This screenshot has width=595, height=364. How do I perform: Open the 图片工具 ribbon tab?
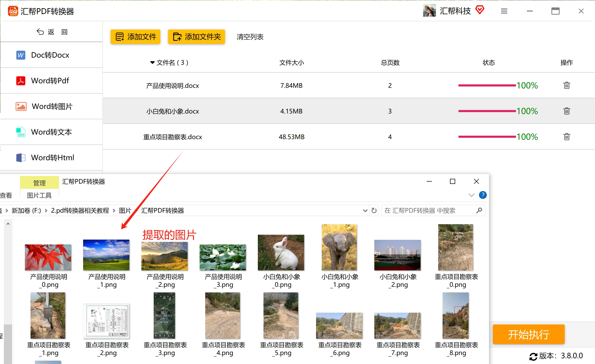click(x=39, y=195)
